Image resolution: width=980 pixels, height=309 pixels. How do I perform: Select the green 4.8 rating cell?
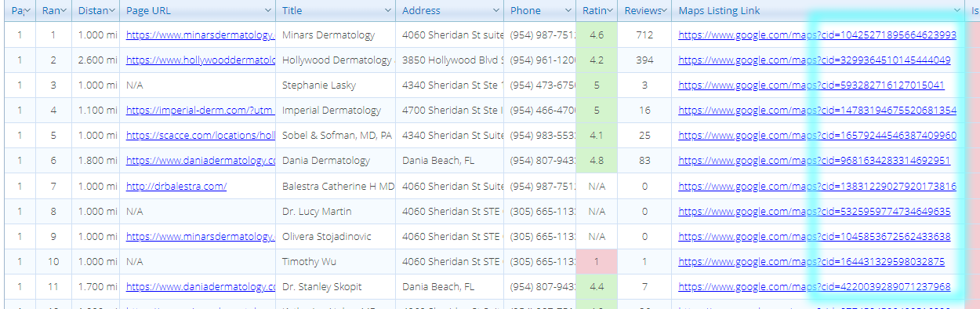(597, 161)
